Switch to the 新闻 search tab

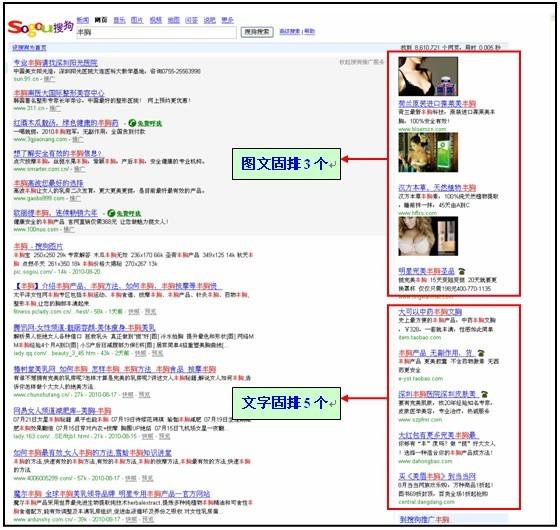point(82,20)
